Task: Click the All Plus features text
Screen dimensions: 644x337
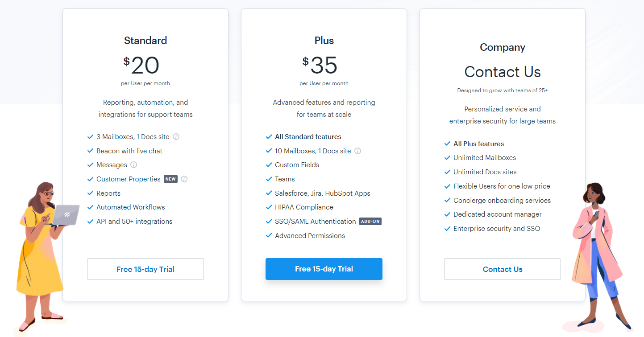Action: point(478,144)
